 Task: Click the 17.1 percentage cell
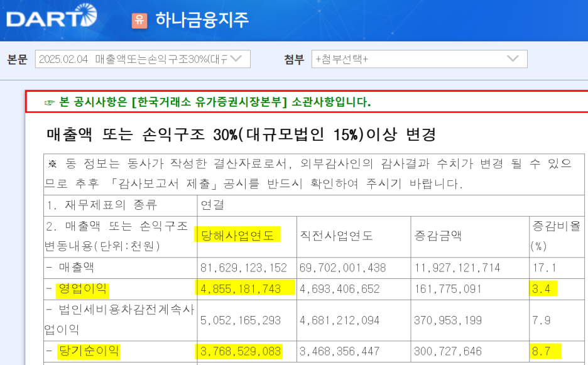(544, 268)
